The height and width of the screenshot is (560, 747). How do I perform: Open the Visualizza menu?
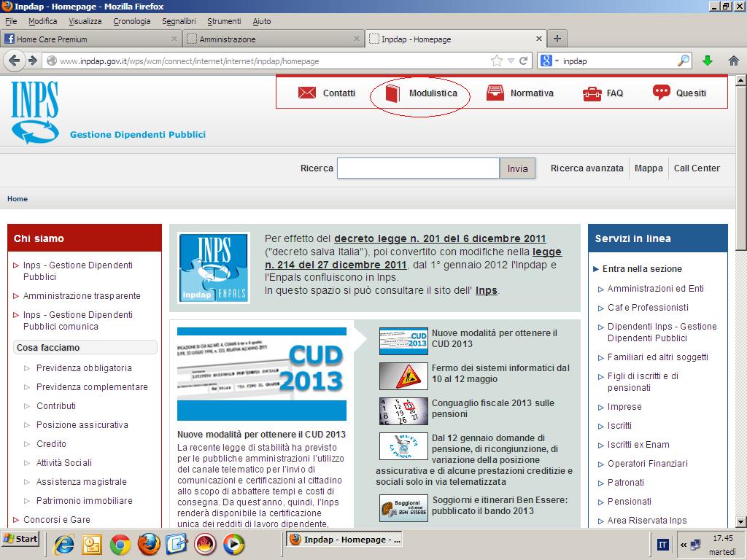[85, 21]
